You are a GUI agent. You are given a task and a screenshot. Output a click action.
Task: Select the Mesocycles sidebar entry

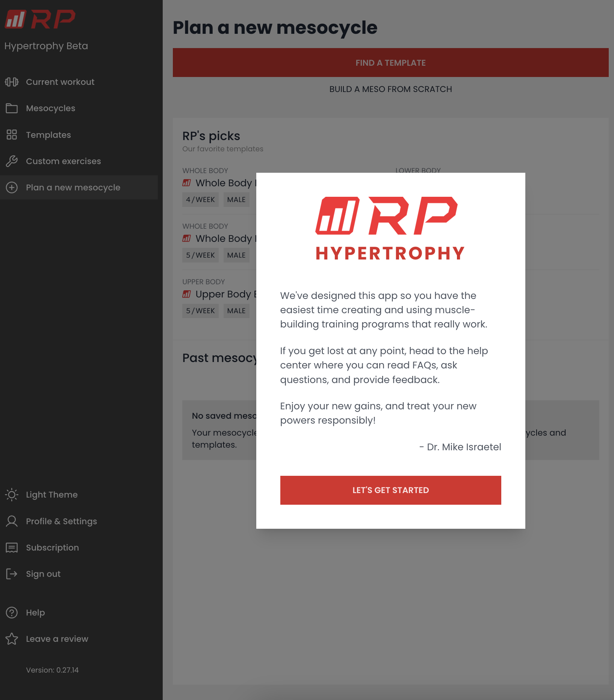coord(50,108)
